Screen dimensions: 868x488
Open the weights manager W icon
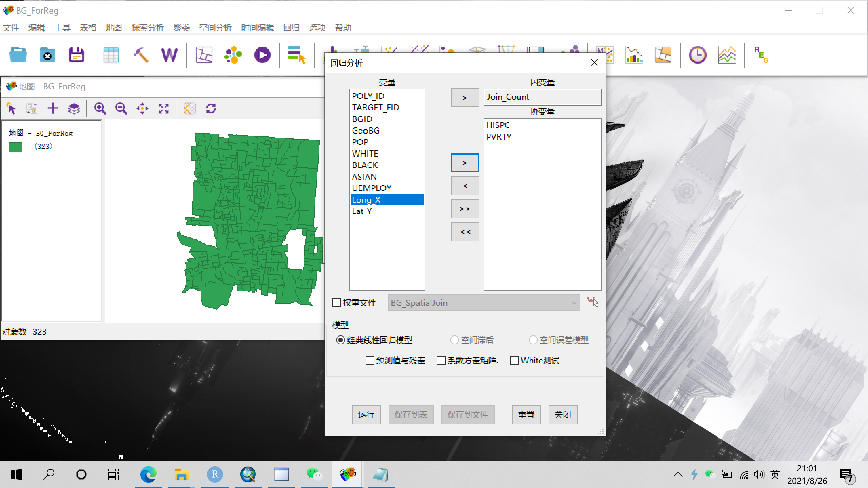click(169, 55)
